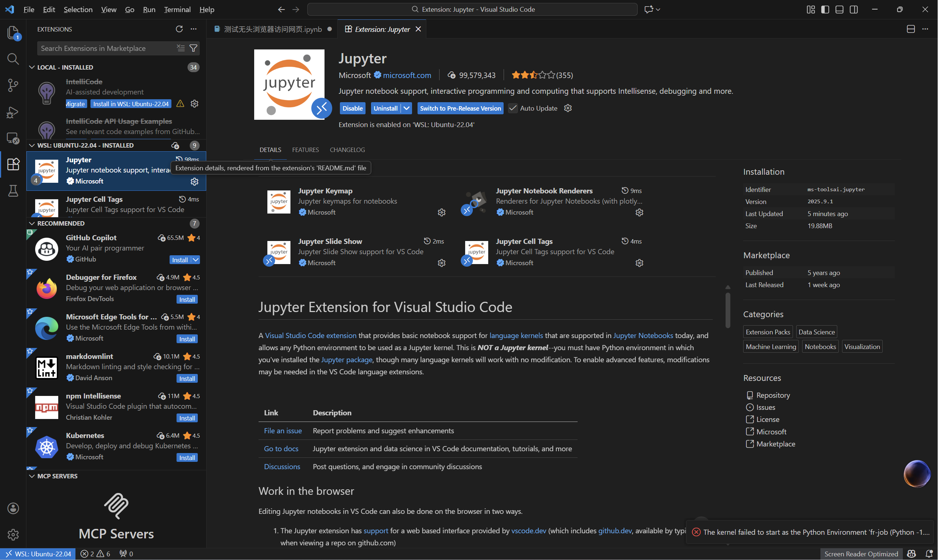Toggle the Auto Update checkbox
The height and width of the screenshot is (560, 938).
pos(512,108)
